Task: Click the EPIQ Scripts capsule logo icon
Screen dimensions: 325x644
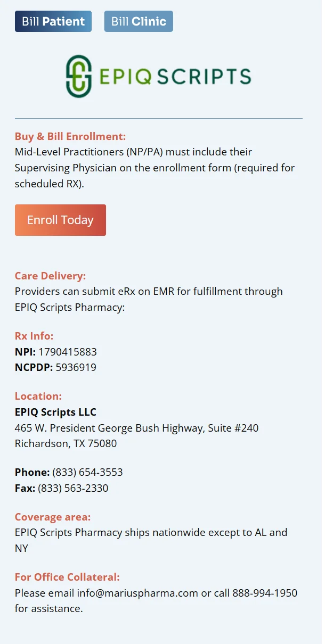Action: pos(79,77)
